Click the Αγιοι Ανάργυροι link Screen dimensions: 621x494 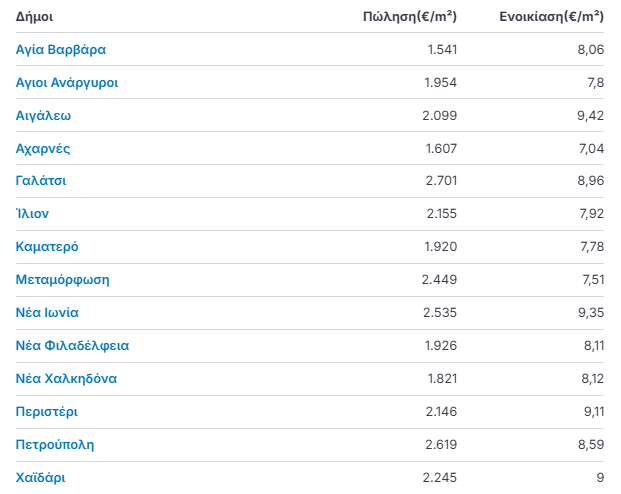[67, 82]
